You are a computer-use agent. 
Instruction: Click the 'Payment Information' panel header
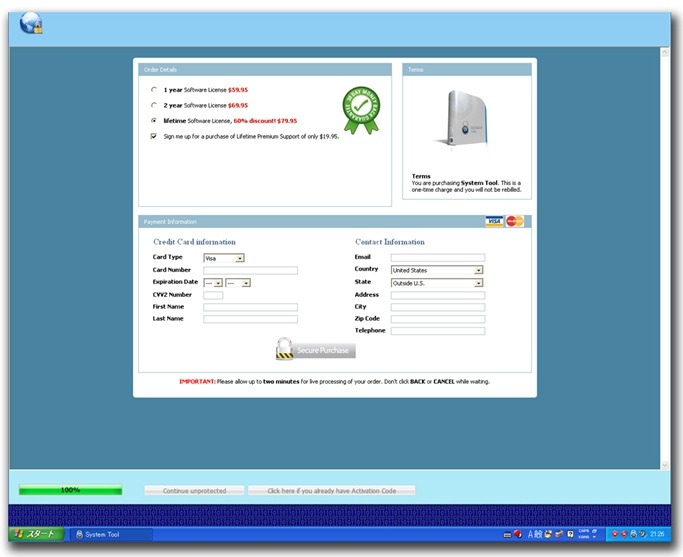tap(335, 222)
